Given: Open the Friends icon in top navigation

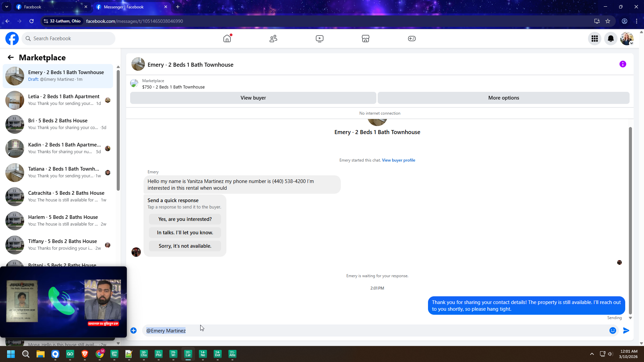Looking at the screenshot, I should [273, 39].
